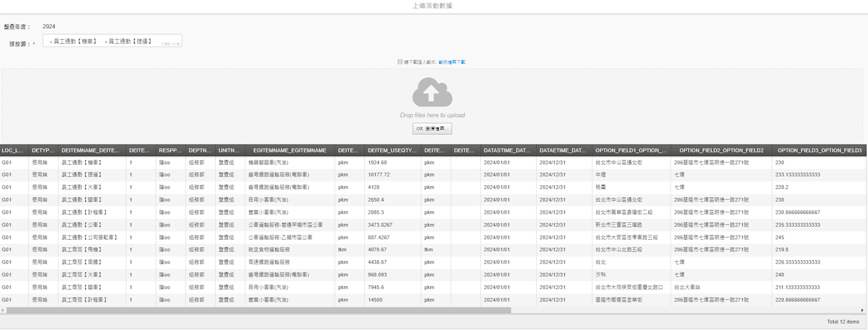The height and width of the screenshot is (330, 868).
Task: Click the OPTION_FIELD2 column header
Action: 721,151
